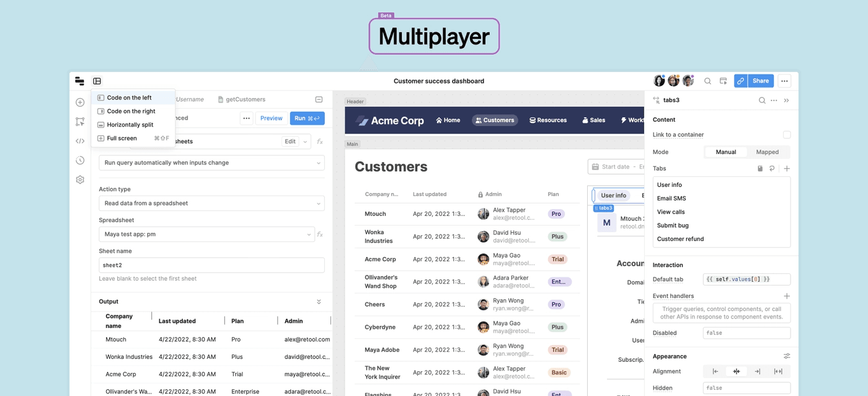Open the component tree icon in left sidebar
868x396 pixels.
80,122
